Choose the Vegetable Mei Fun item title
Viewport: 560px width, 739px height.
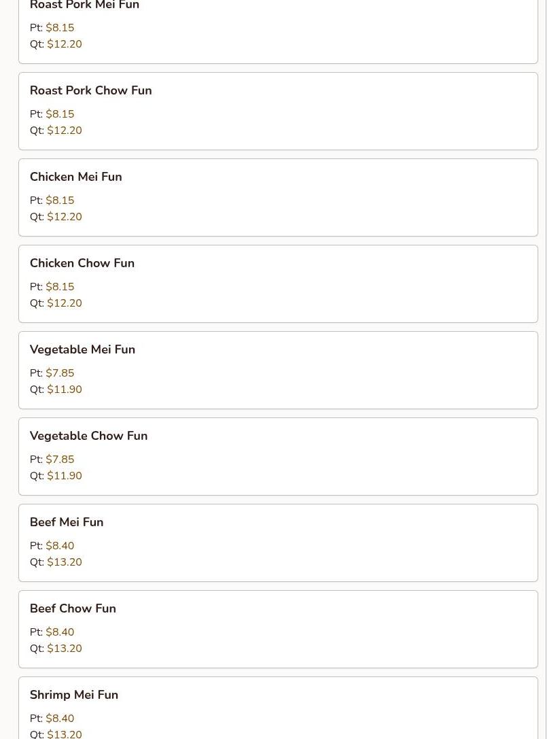82,349
